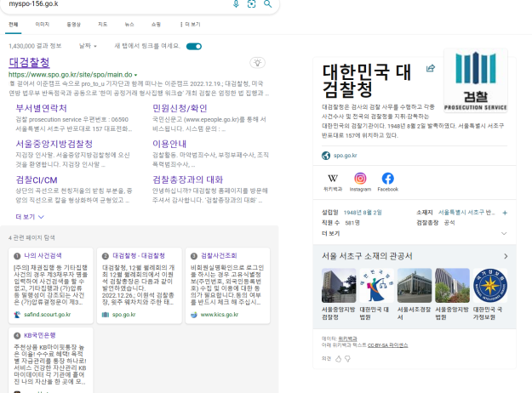The image size is (532, 393).
Task: Open the 위키백과 data source link
Action: 348,339
